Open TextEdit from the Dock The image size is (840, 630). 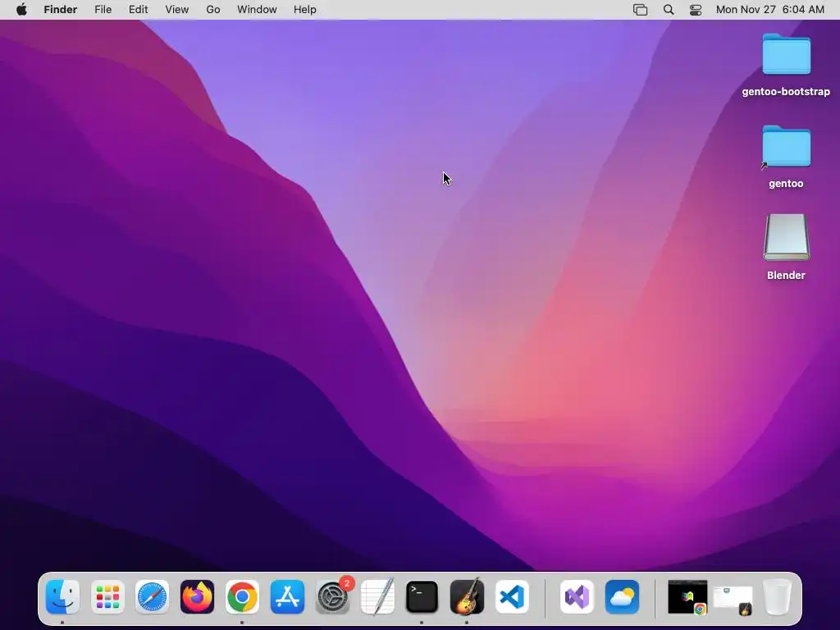click(377, 597)
